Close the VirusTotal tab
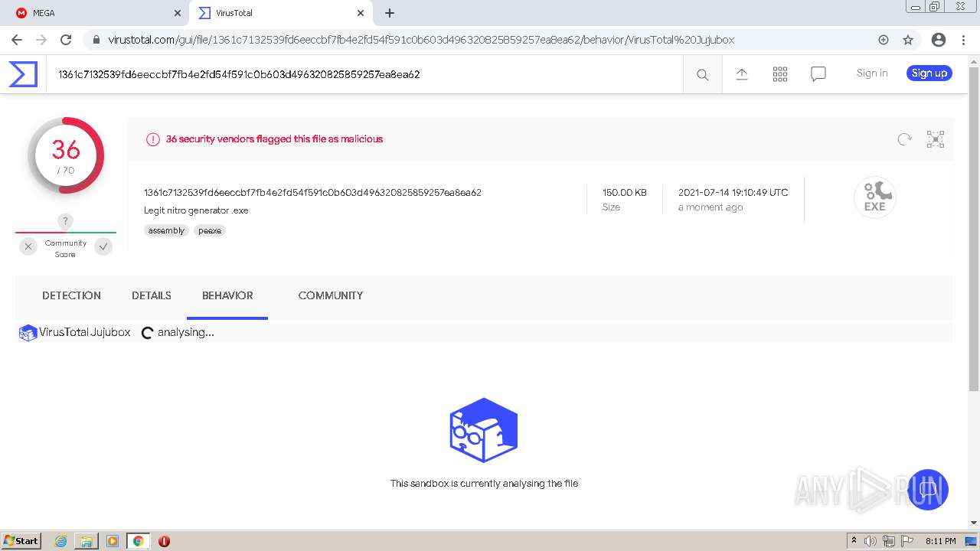This screenshot has width=980, height=551. 361,13
